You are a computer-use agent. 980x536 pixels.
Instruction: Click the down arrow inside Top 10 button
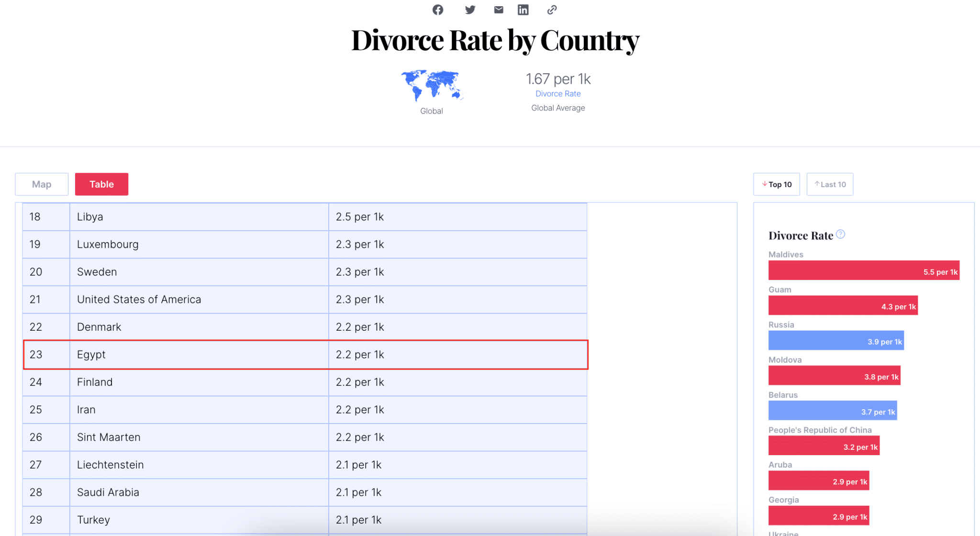pos(765,184)
